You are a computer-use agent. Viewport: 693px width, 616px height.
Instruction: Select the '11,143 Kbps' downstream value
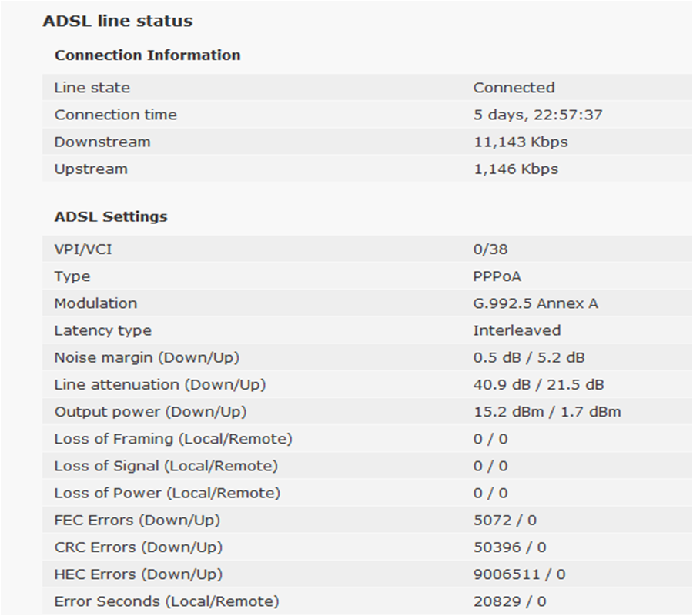tap(521, 142)
